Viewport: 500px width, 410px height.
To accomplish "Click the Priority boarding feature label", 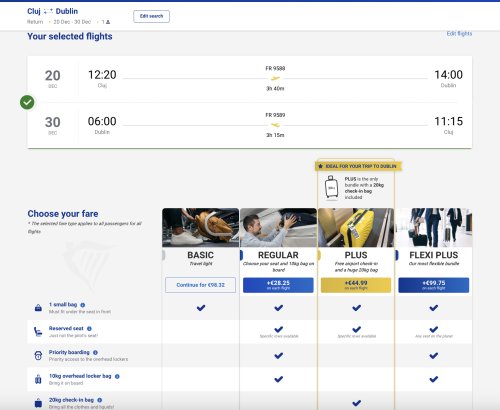I will (69, 352).
